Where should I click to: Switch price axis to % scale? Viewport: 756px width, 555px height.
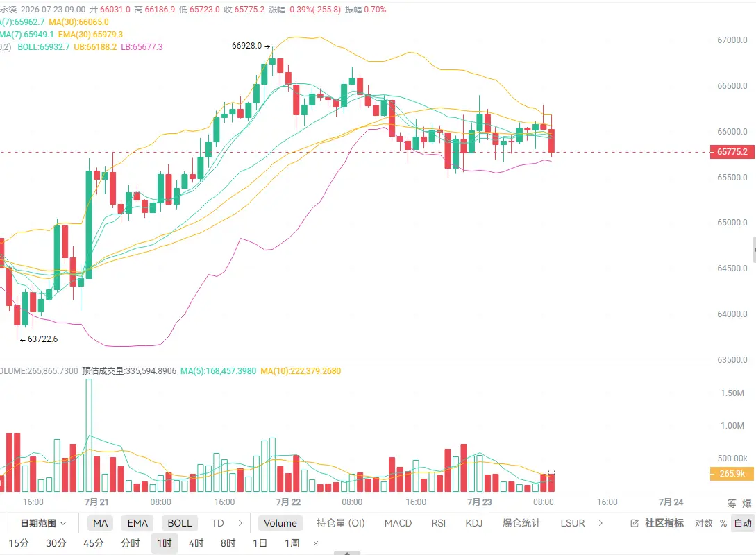[723, 523]
